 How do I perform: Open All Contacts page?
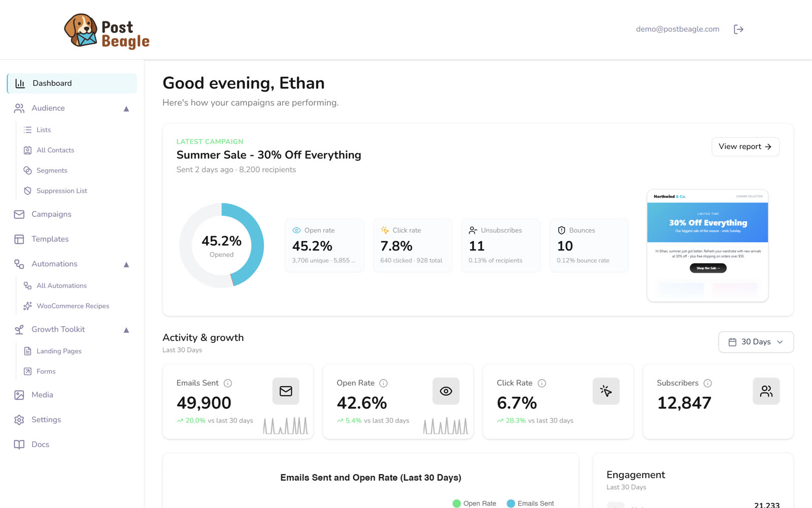point(55,150)
